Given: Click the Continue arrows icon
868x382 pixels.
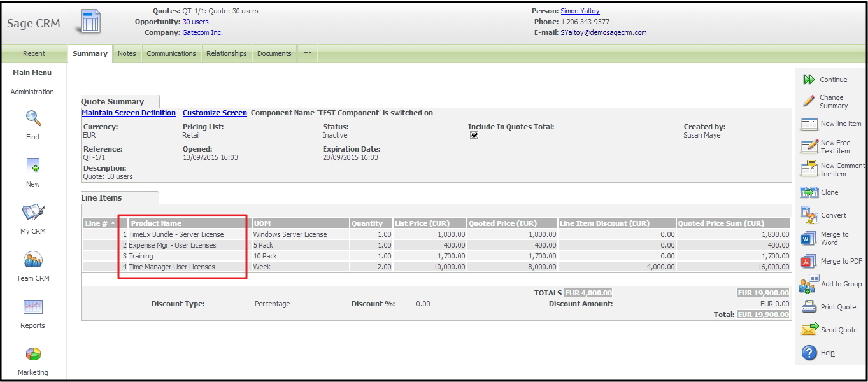Looking at the screenshot, I should 809,80.
